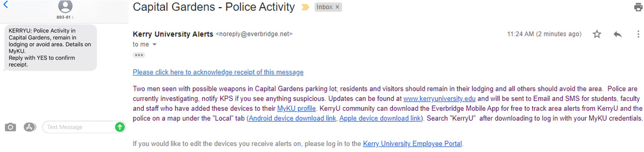Print the email using printer icon
This screenshot has height=152, width=644.
(638, 7)
